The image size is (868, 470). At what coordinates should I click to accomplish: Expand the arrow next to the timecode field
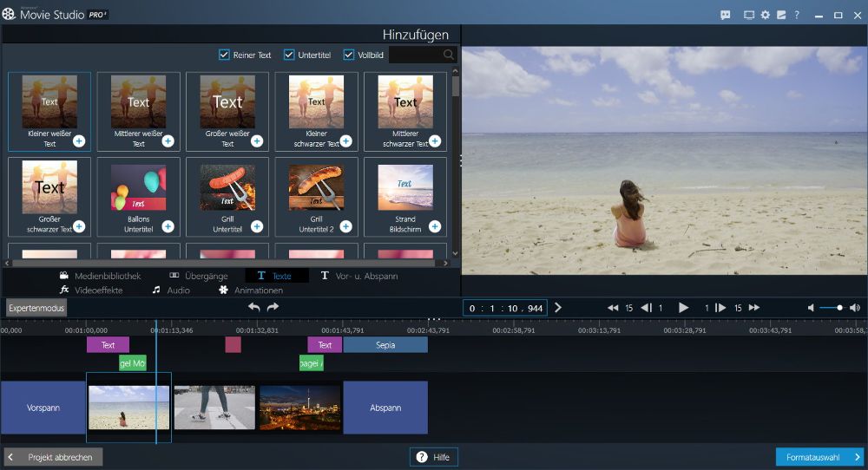click(558, 308)
